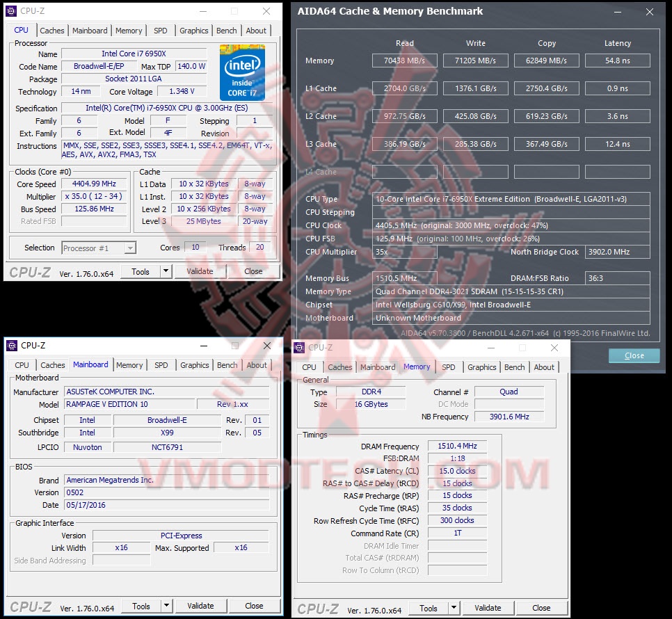Open Bench tab in the Mainboard CPU-Z window
The height and width of the screenshot is (619, 672).
(x=227, y=365)
